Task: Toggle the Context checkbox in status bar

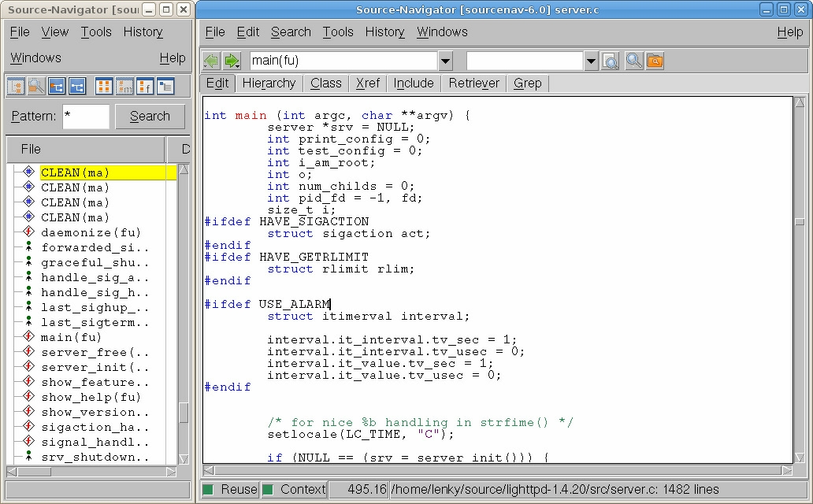Action: tap(269, 489)
